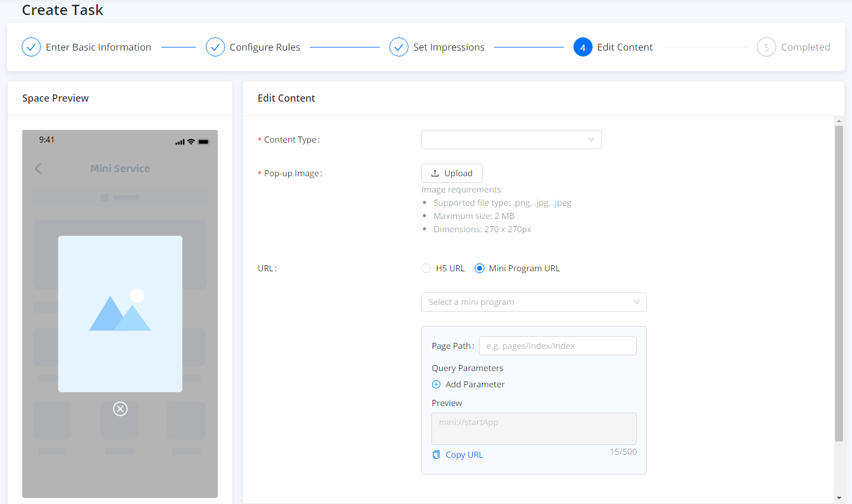Click the image placeholder in pop-up preview
This screenshot has height=504, width=852.
120,313
